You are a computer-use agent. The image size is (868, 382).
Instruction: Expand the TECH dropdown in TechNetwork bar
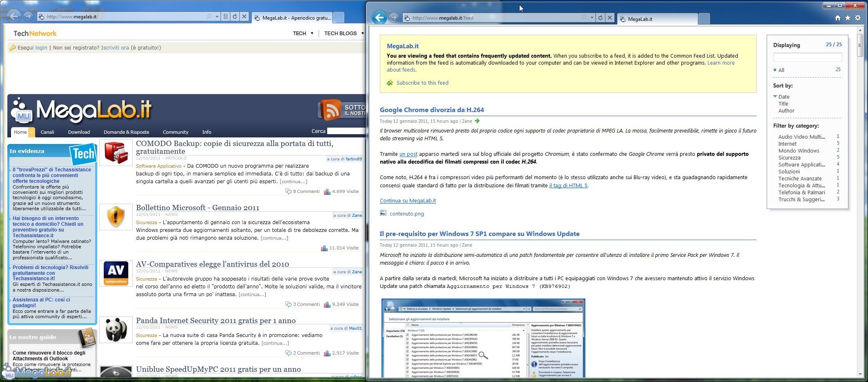click(312, 34)
